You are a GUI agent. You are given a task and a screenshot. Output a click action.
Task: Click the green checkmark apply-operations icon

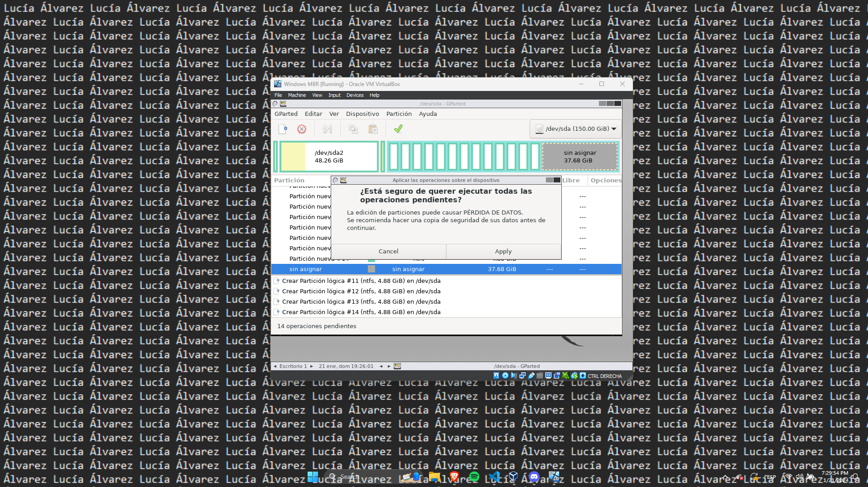(398, 129)
